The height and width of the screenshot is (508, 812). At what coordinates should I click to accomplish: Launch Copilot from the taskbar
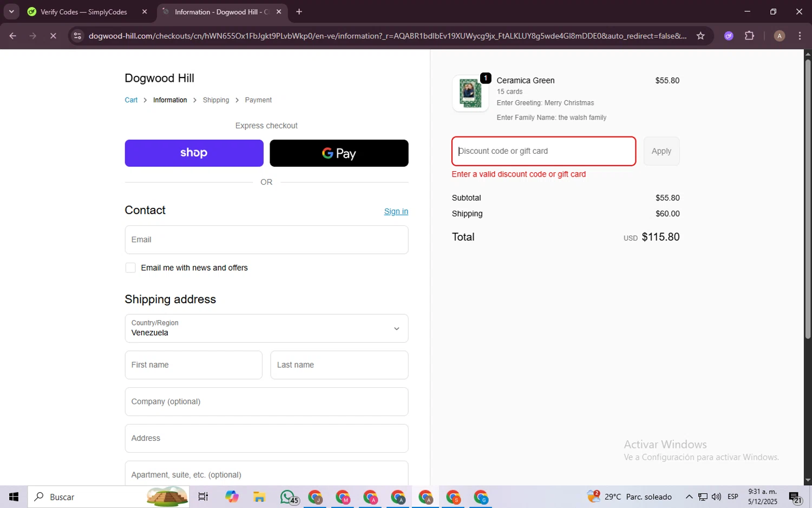pyautogui.click(x=232, y=497)
